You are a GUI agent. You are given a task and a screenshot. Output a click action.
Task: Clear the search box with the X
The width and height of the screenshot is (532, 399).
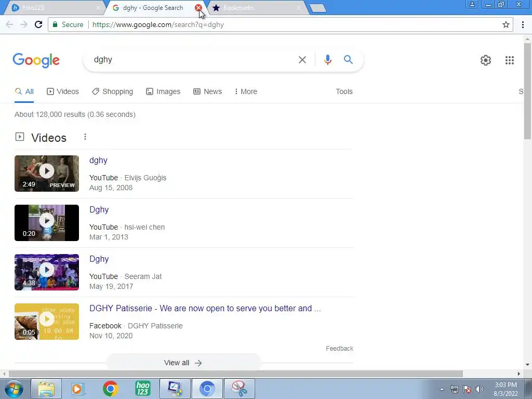[x=302, y=60]
